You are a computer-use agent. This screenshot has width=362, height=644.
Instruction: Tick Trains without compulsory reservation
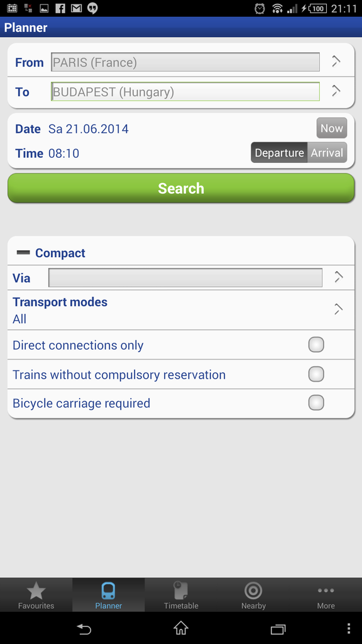tap(316, 374)
